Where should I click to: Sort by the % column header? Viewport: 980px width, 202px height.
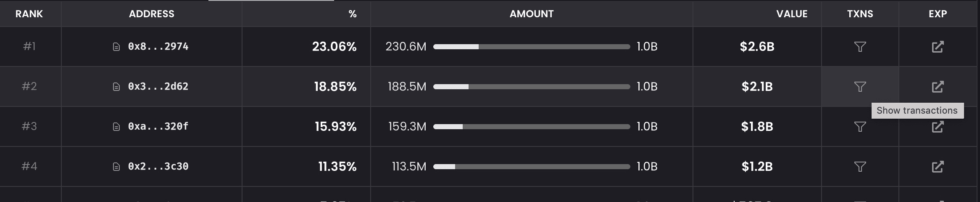click(353, 14)
